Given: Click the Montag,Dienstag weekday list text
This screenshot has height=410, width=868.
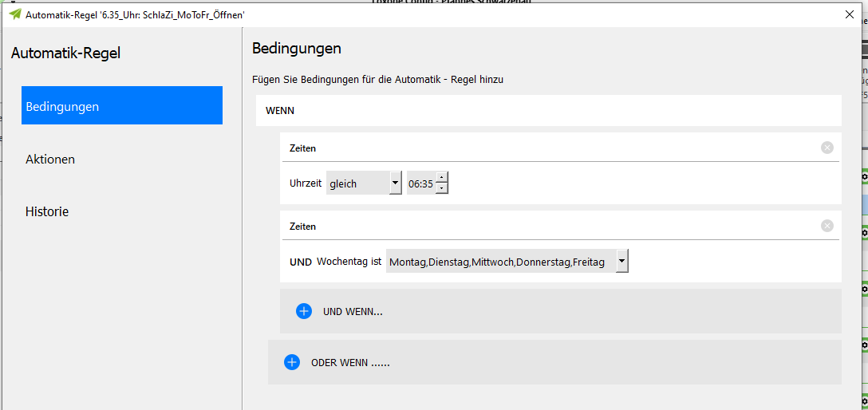Looking at the screenshot, I should (x=496, y=262).
